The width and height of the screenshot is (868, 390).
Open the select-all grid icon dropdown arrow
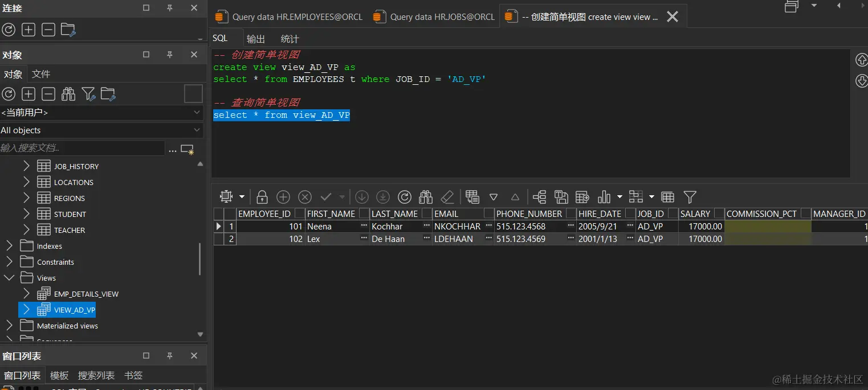(x=242, y=197)
